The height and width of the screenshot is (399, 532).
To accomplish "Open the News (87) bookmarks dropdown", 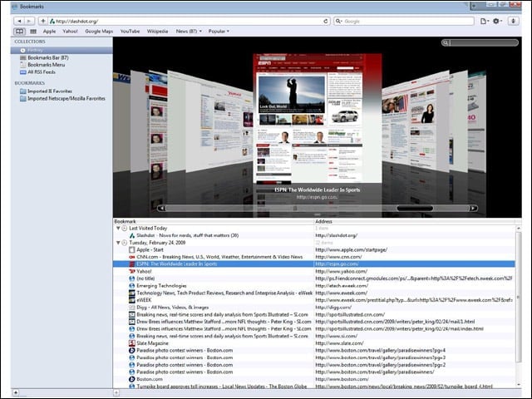I will click(x=189, y=32).
